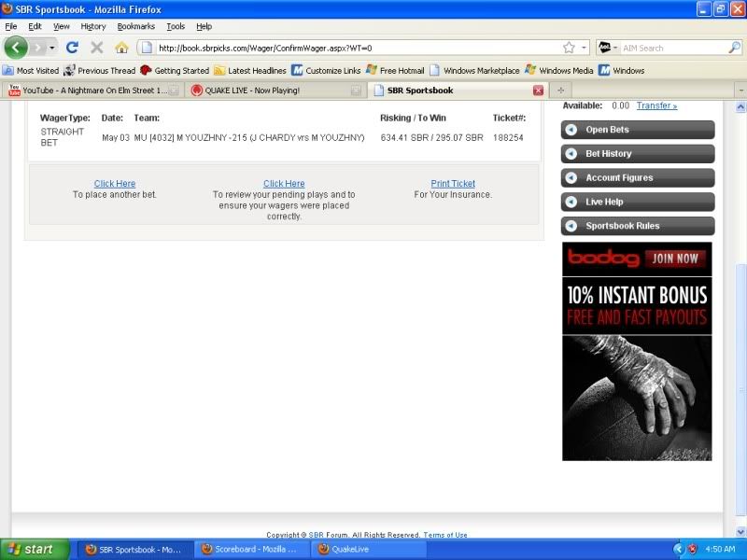Click in the AIM Search box
The height and width of the screenshot is (560, 747).
click(x=674, y=48)
